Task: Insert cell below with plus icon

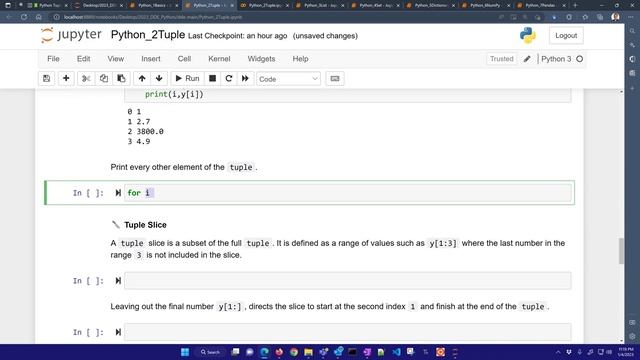Action: 66,78
